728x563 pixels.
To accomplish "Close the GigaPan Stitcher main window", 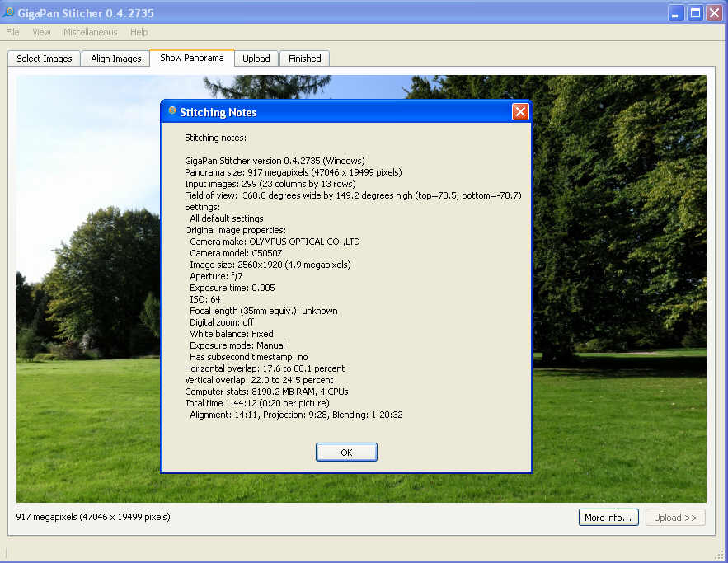I will tap(714, 13).
